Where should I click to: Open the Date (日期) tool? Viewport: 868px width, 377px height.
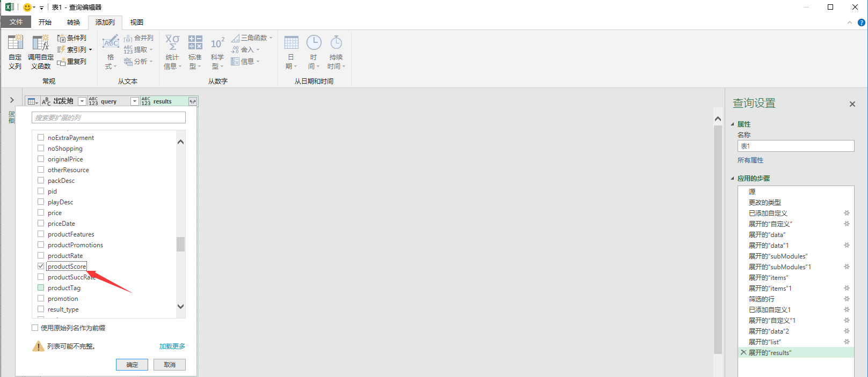(291, 52)
